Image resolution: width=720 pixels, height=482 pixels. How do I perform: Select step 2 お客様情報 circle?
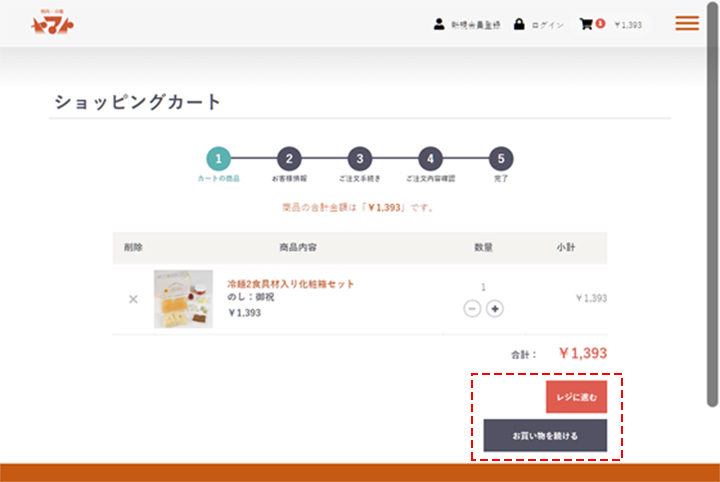click(289, 158)
